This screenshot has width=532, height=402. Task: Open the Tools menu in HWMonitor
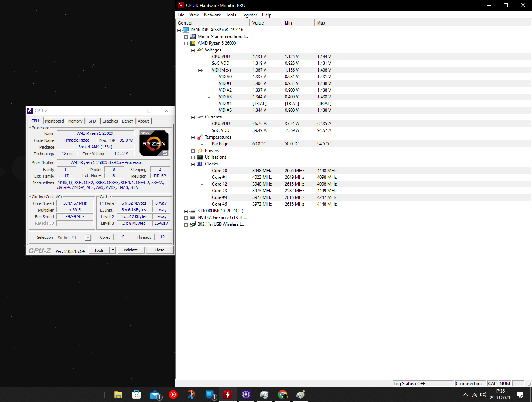231,15
